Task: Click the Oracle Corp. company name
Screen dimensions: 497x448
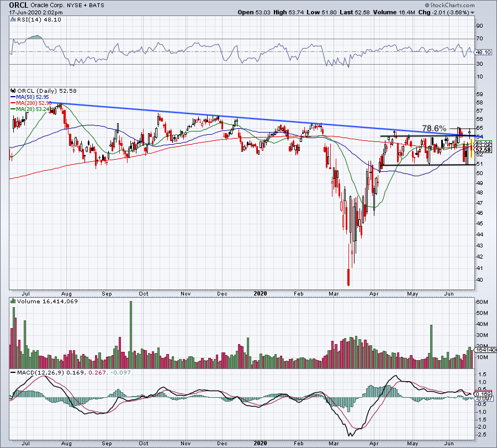Action: pyautogui.click(x=47, y=6)
